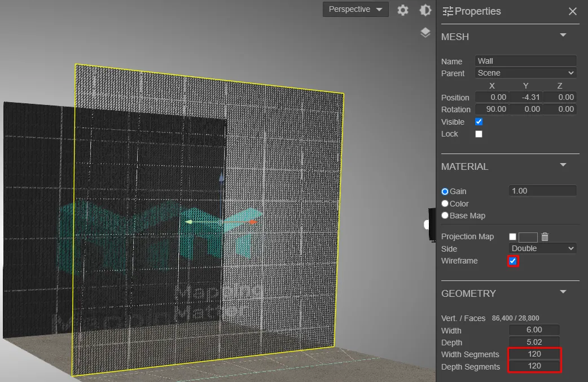The height and width of the screenshot is (382, 588).
Task: Open the Perspective camera dropdown
Action: coord(356,10)
